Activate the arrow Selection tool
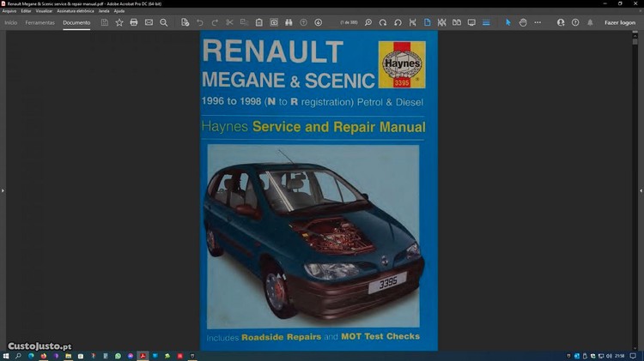This screenshot has height=361, width=644. (507, 22)
